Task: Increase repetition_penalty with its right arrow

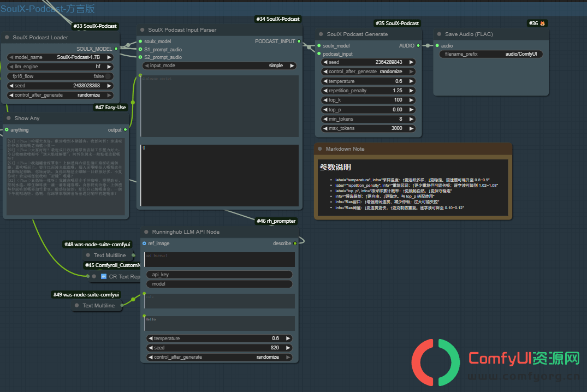Action: click(x=411, y=91)
